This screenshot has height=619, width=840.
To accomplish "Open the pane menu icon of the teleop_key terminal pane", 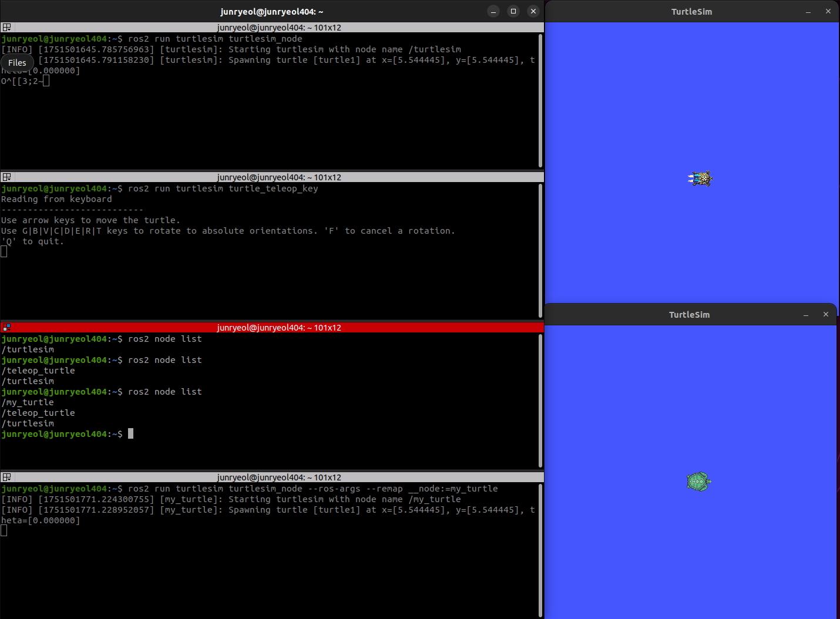I will [6, 177].
